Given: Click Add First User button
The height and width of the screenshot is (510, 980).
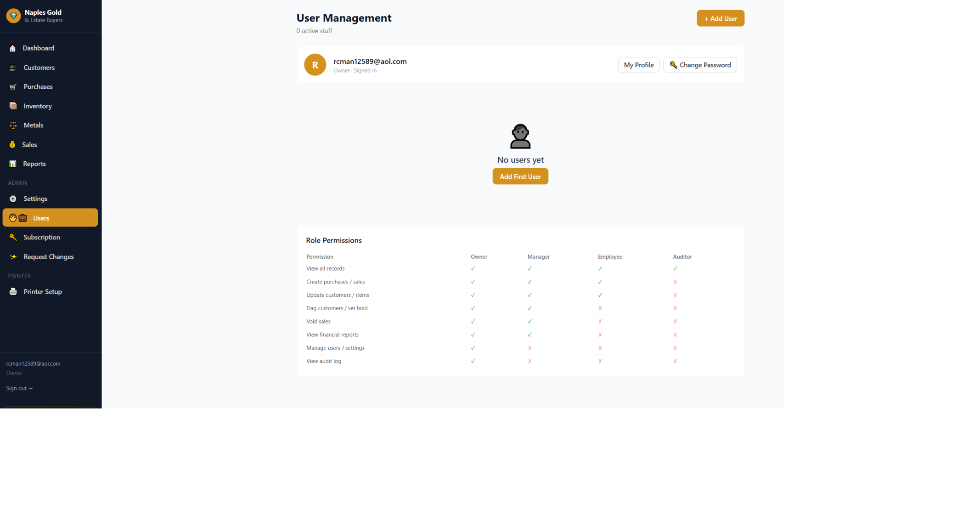Looking at the screenshot, I should point(520,176).
